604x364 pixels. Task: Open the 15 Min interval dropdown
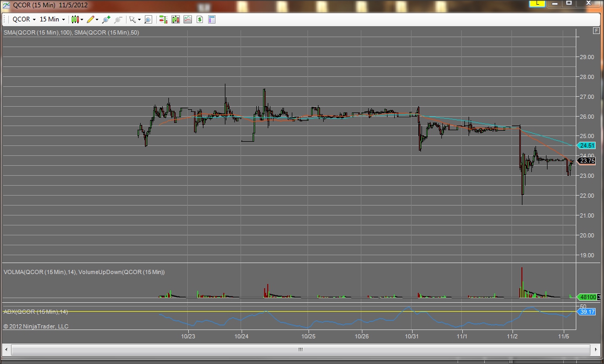pyautogui.click(x=52, y=19)
